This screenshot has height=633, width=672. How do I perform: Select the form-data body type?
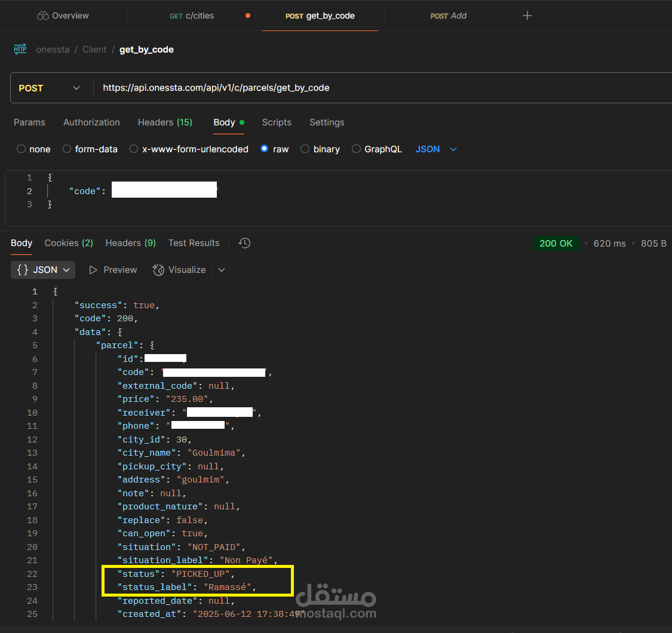[90, 149]
